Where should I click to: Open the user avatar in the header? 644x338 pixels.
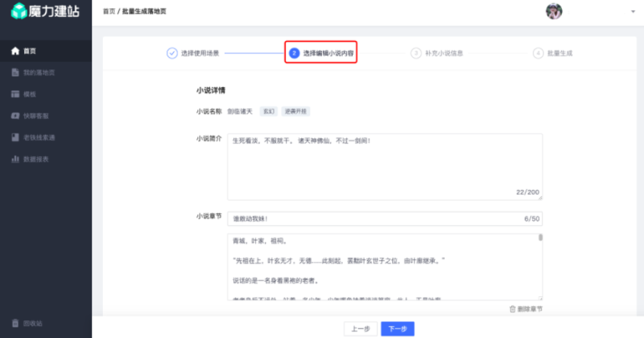[x=554, y=11]
